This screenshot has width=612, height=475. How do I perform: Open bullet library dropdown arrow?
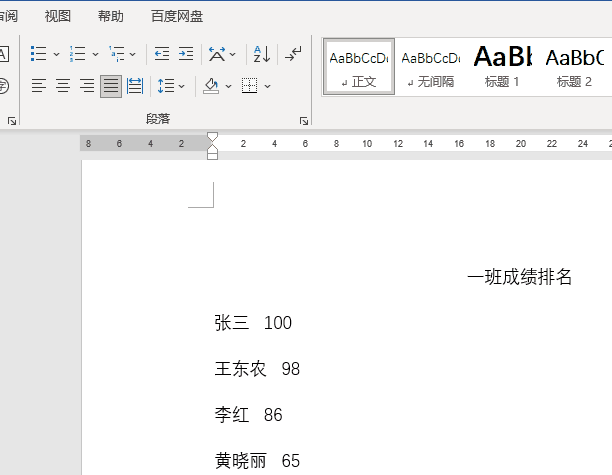(56, 54)
